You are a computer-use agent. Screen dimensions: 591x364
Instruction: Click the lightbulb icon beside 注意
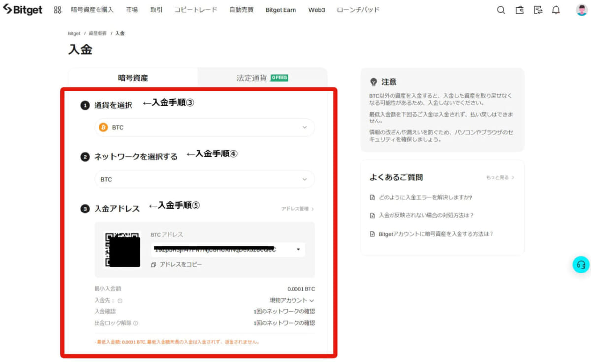pyautogui.click(x=373, y=82)
